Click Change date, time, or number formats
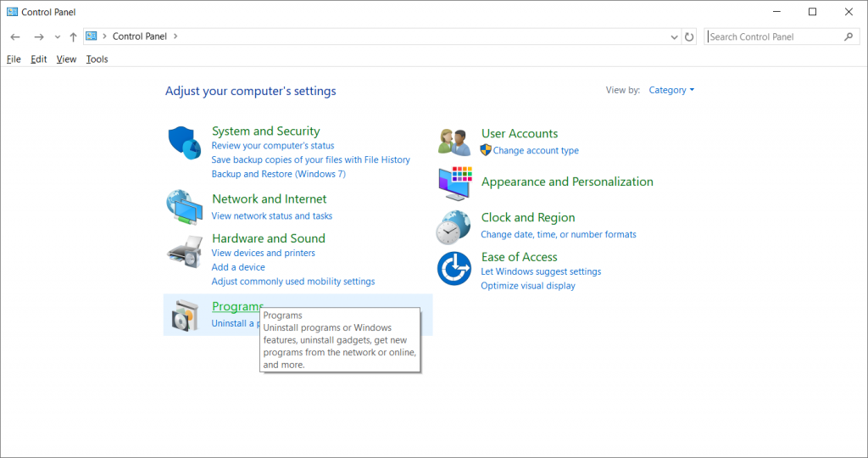This screenshot has width=868, height=458. pos(559,234)
